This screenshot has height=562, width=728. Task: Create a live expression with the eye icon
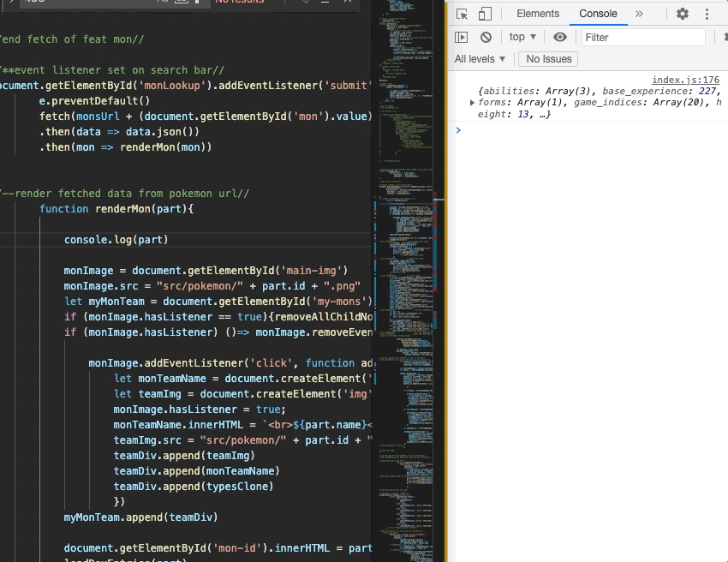pos(560,37)
